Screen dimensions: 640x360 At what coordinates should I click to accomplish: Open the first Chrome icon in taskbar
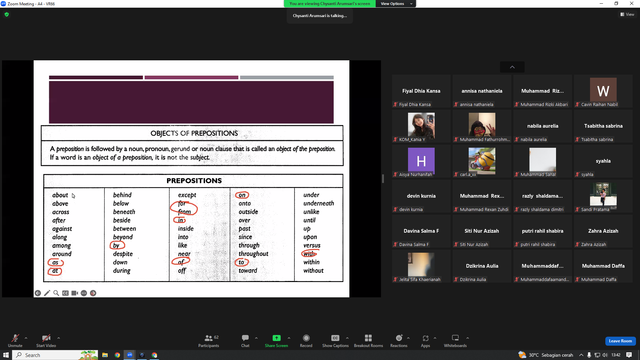[x=117, y=355]
